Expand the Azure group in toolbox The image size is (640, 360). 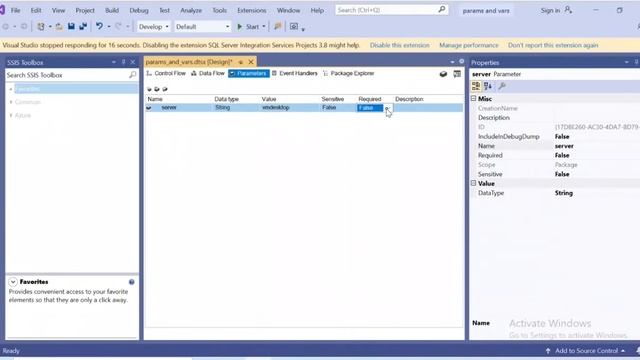pos(11,116)
